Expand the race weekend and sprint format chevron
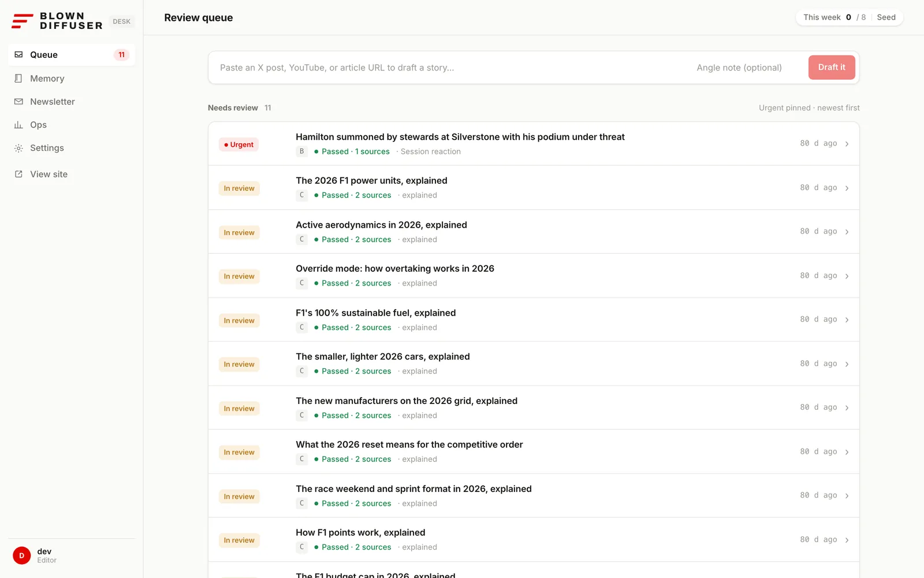The image size is (924, 578). (x=847, y=495)
